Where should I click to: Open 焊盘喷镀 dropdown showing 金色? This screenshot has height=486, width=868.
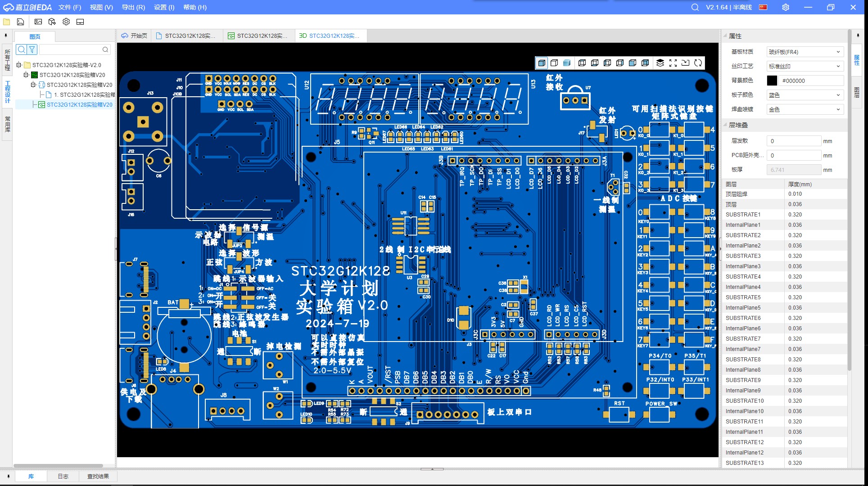point(805,109)
